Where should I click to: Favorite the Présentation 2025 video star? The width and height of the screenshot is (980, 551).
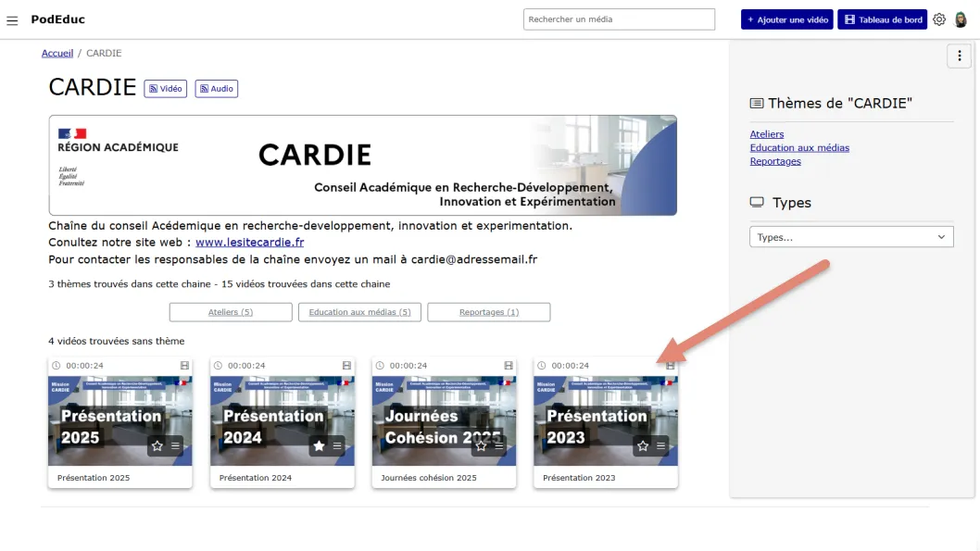click(x=157, y=446)
